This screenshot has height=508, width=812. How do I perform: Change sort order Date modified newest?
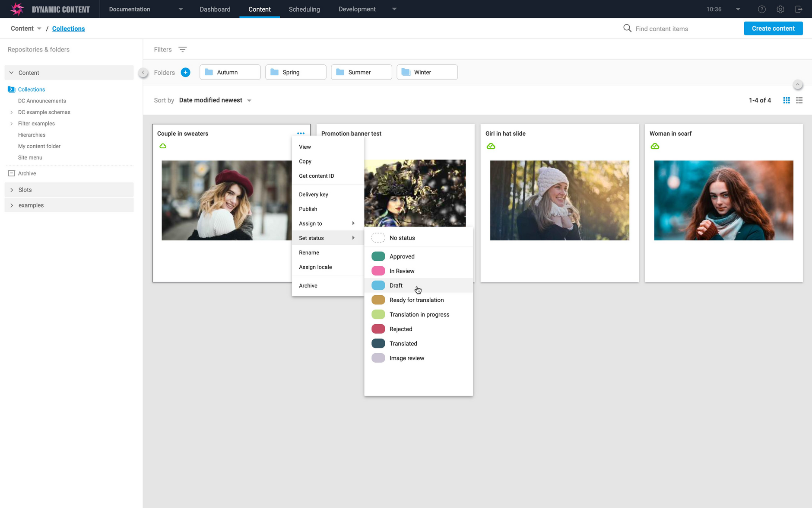pyautogui.click(x=215, y=100)
